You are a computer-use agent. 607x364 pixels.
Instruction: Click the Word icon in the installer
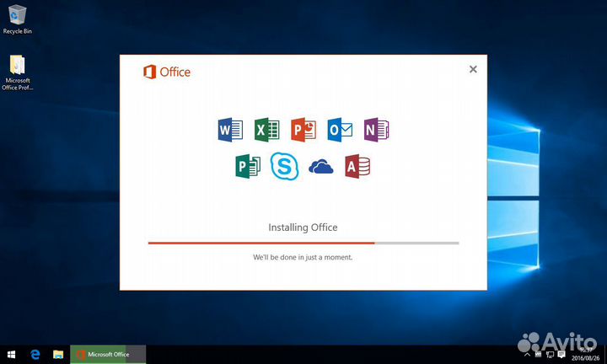(230, 130)
